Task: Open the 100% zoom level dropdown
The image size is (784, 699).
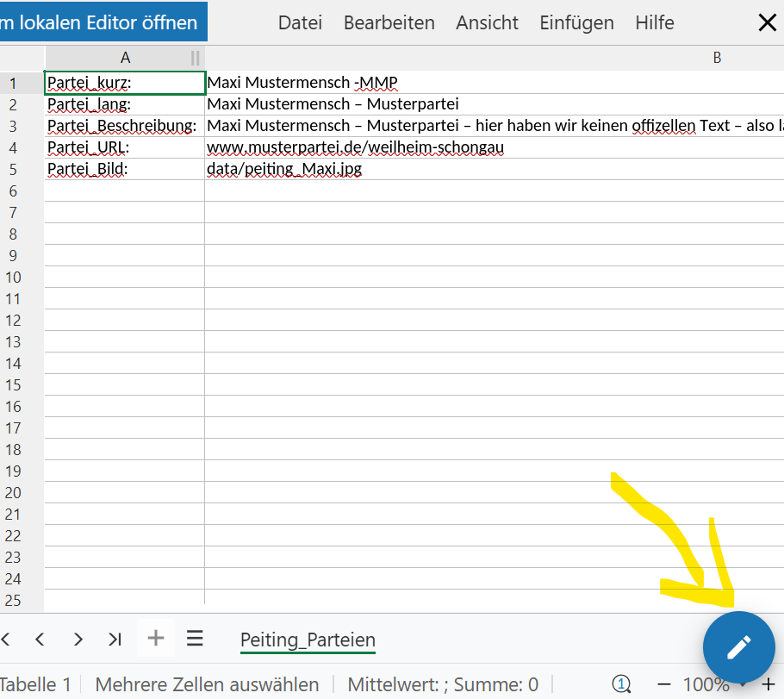Action: pos(712,685)
